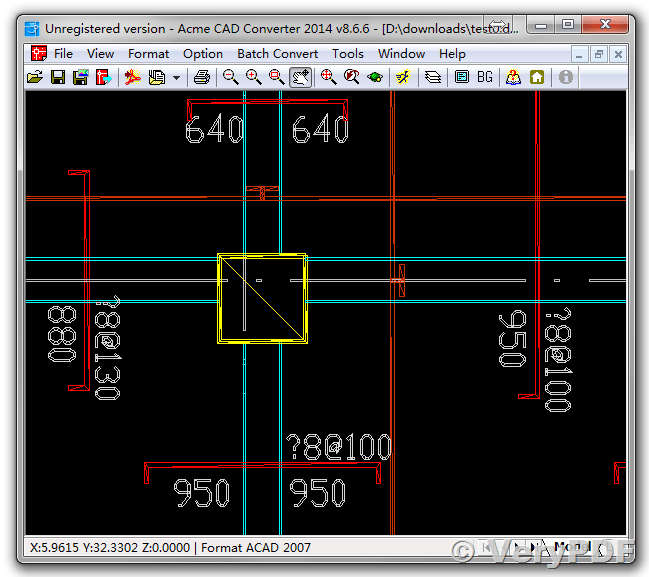The width and height of the screenshot is (649, 577).
Task: Open the View menu
Action: [101, 54]
